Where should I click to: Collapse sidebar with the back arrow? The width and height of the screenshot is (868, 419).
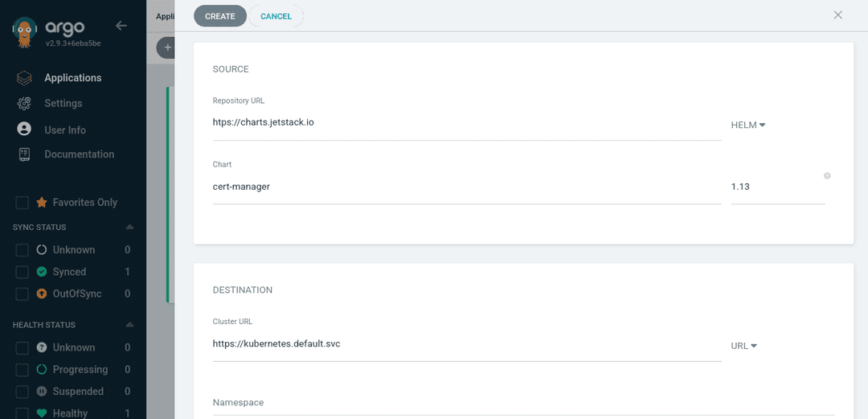(x=121, y=26)
